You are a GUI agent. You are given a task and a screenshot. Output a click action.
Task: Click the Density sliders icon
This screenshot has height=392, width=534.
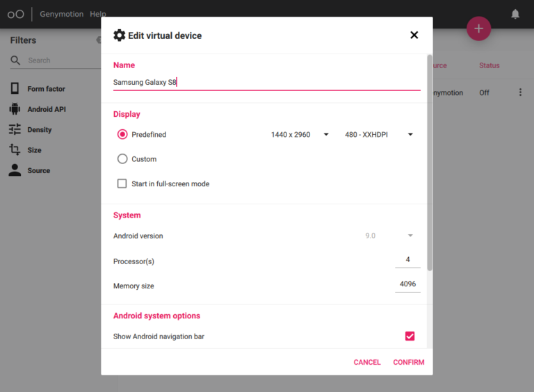click(x=15, y=129)
